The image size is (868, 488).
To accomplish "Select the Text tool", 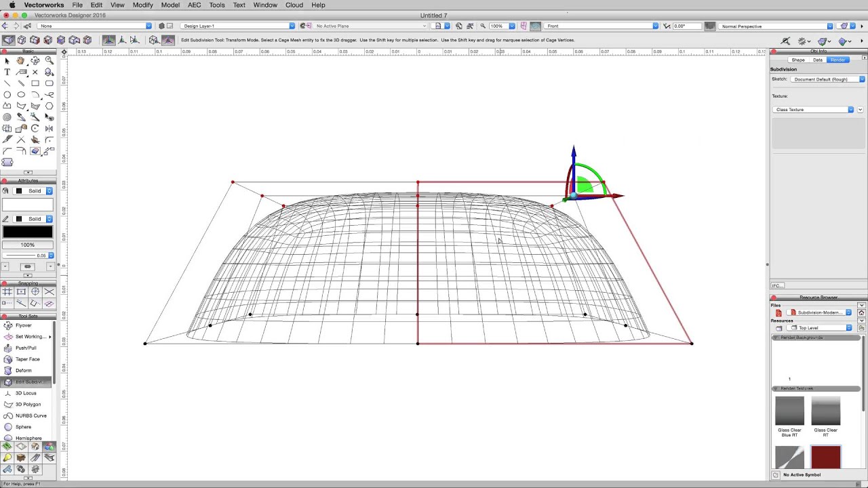I will coord(7,72).
